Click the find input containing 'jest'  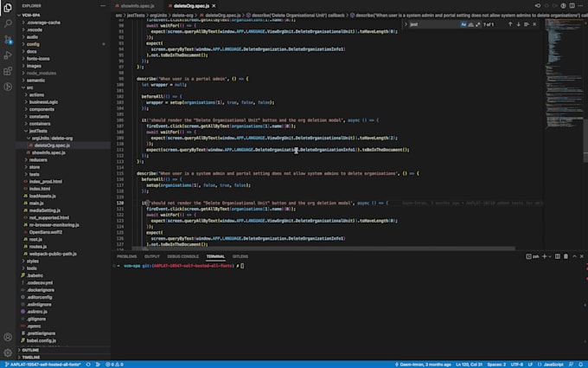[434, 24]
